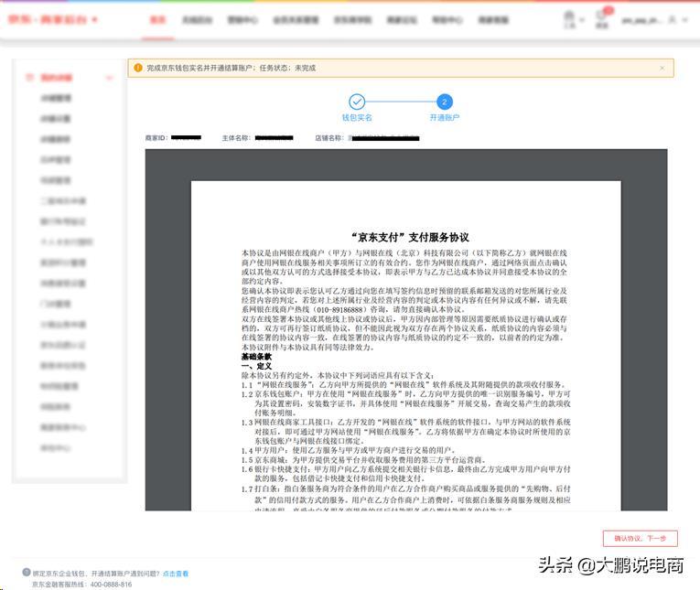The height and width of the screenshot is (590, 700).
Task: Click the account name in the header
Action: click(641, 20)
